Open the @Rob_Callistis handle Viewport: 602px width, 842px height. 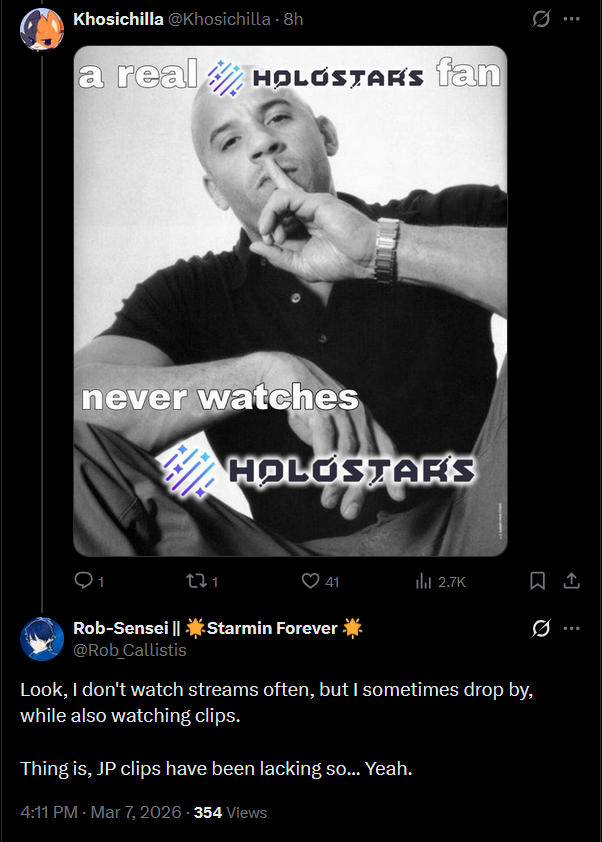129,650
